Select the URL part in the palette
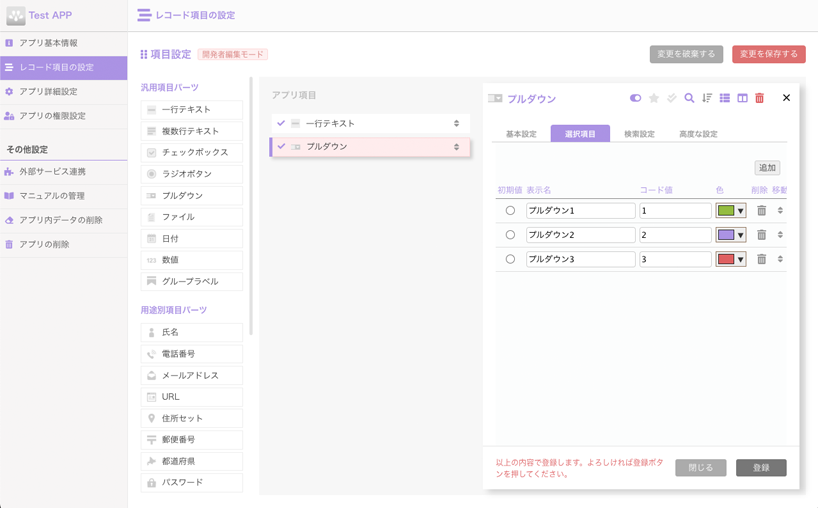Image resolution: width=818 pixels, height=508 pixels. (x=191, y=397)
